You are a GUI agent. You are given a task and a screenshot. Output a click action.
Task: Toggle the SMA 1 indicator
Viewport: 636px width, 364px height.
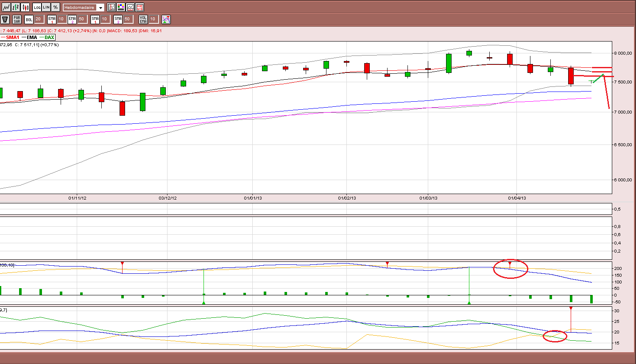[95, 19]
